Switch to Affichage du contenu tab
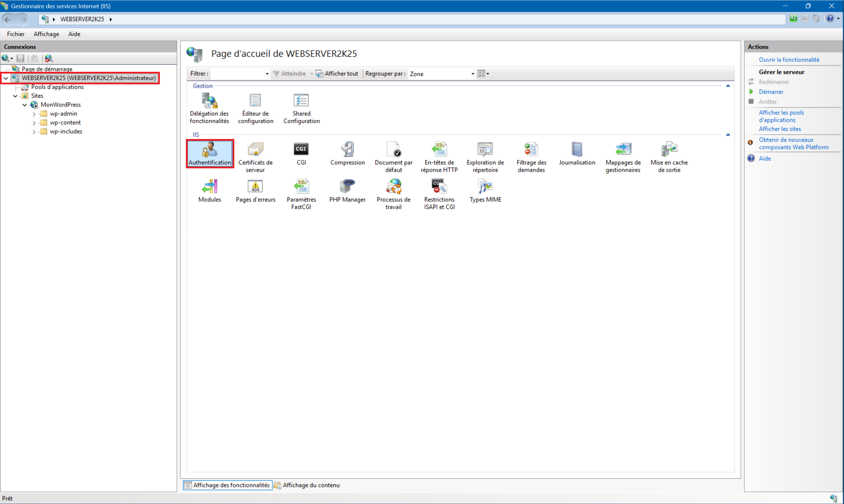844x504 pixels. point(307,485)
